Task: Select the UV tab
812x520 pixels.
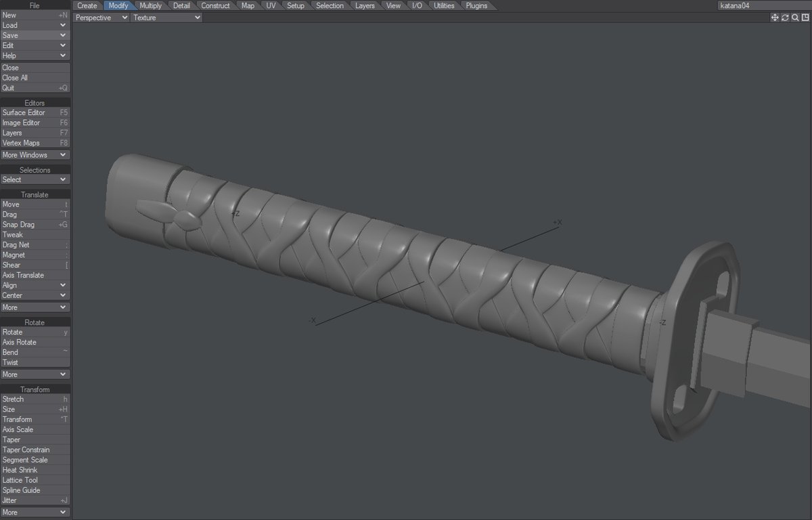Action: 271,5
